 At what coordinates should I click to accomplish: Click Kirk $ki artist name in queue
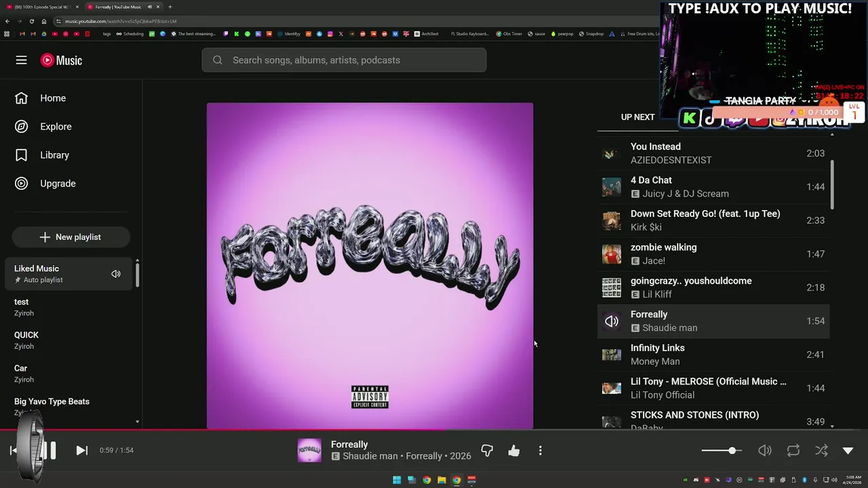click(646, 228)
